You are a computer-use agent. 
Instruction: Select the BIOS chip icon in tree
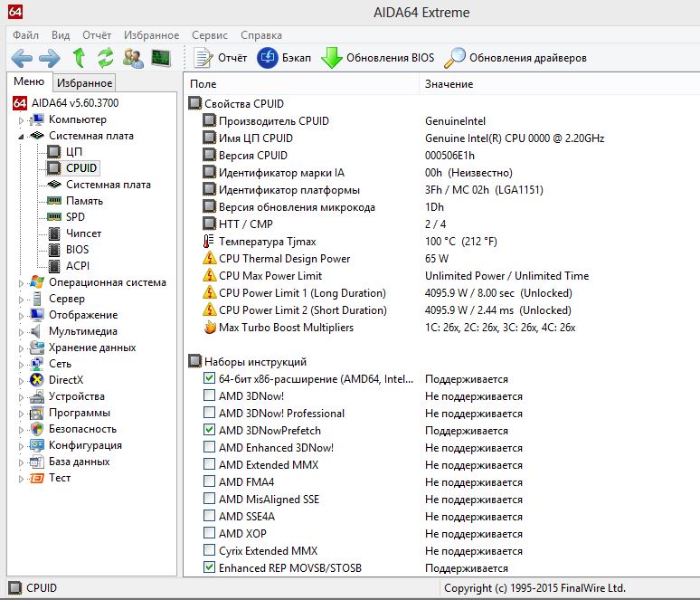54,249
